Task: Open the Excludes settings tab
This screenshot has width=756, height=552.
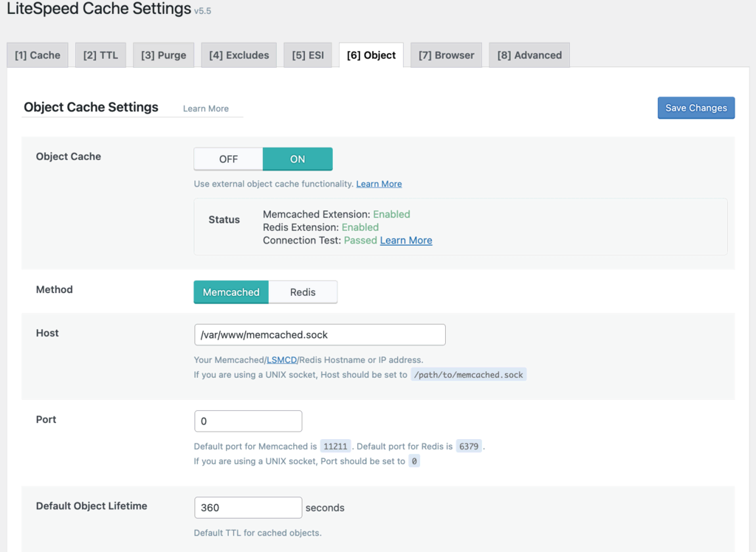Action: pyautogui.click(x=238, y=55)
